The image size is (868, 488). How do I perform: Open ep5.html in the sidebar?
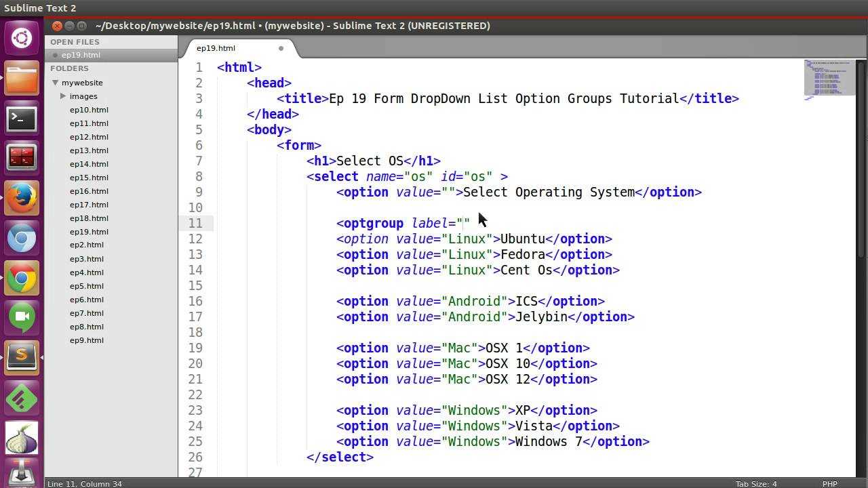tap(86, 286)
